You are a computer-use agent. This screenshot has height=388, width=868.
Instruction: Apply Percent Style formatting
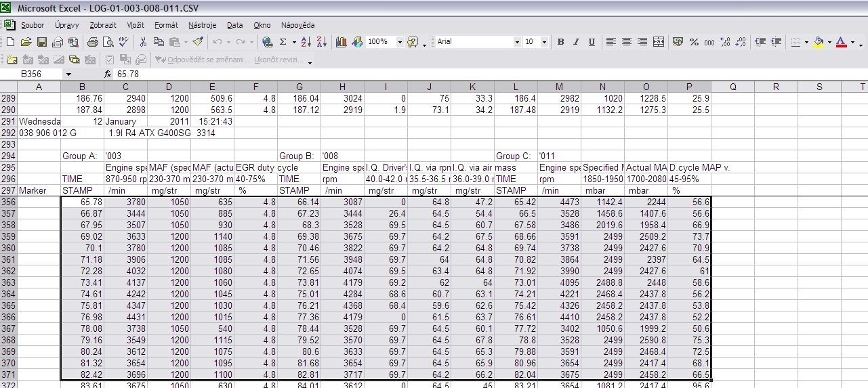[694, 42]
